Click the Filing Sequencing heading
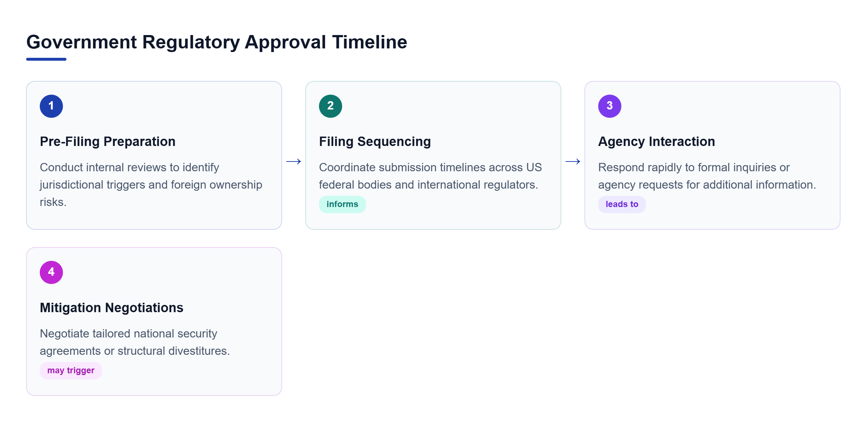The width and height of the screenshot is (868, 422). click(x=375, y=142)
